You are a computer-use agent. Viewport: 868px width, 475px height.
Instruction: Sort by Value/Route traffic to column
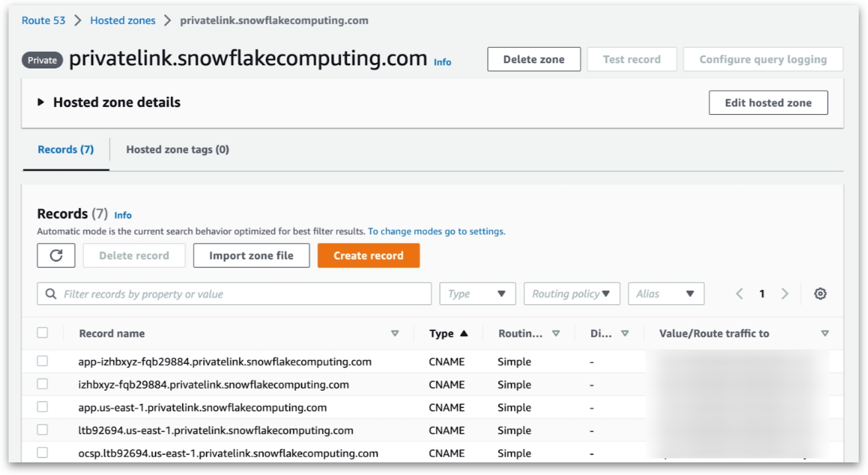point(825,333)
